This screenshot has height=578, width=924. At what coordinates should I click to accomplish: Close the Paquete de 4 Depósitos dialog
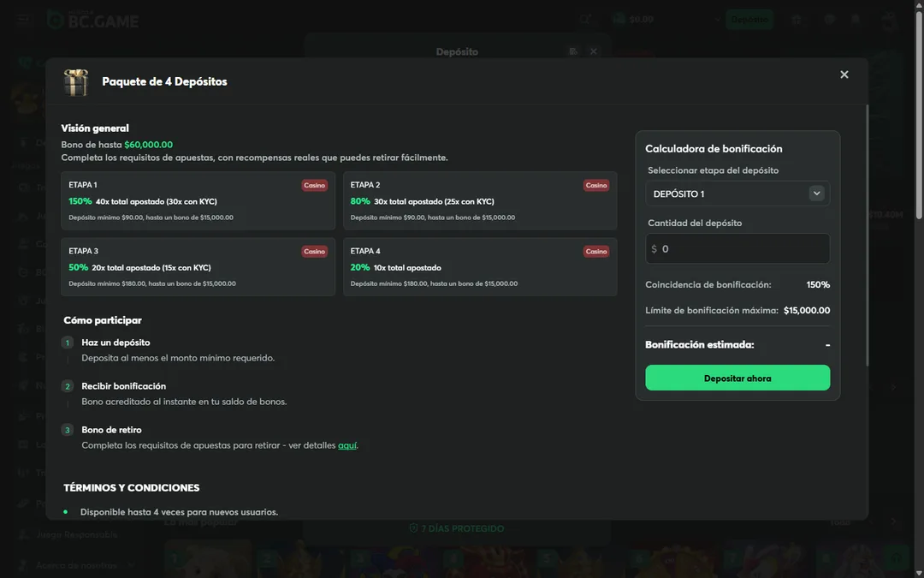(844, 74)
